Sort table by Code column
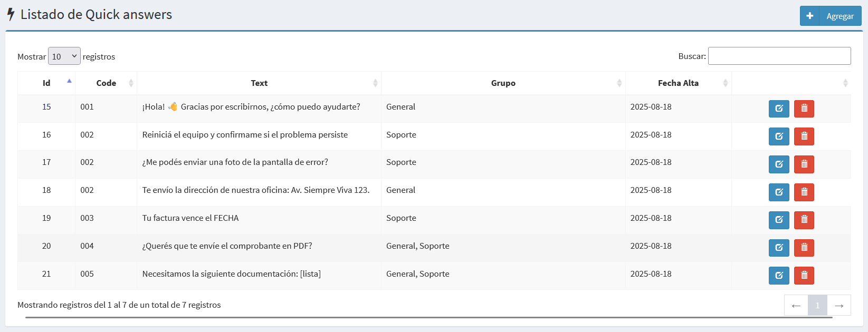 coord(106,83)
